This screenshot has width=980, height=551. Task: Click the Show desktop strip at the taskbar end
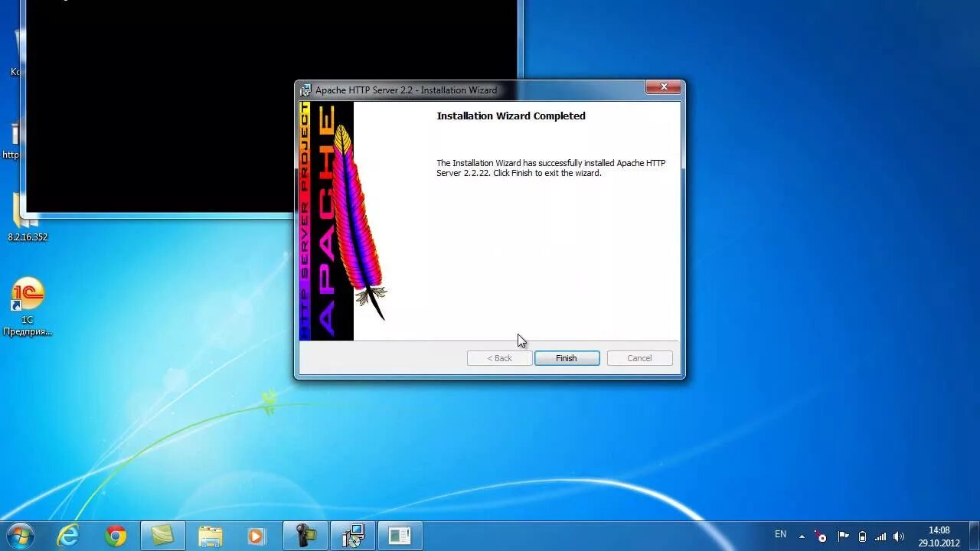[x=975, y=536]
